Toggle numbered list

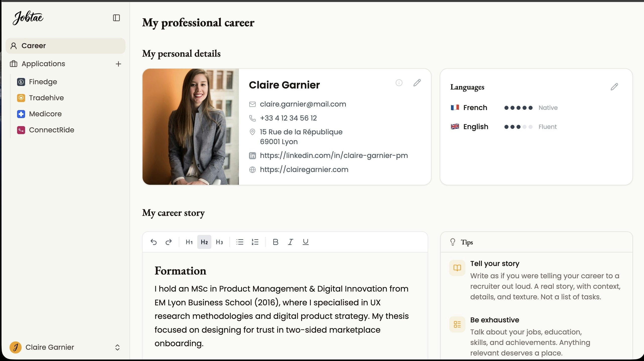(x=255, y=242)
